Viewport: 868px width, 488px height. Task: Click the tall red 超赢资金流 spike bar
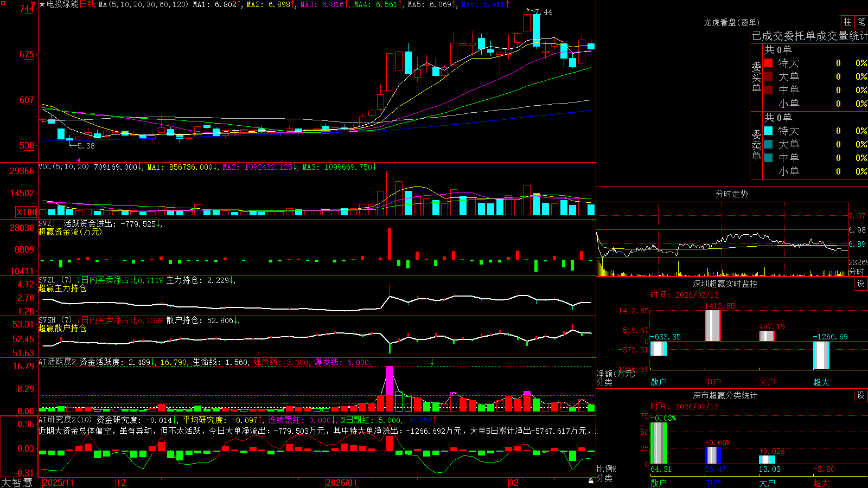point(390,243)
